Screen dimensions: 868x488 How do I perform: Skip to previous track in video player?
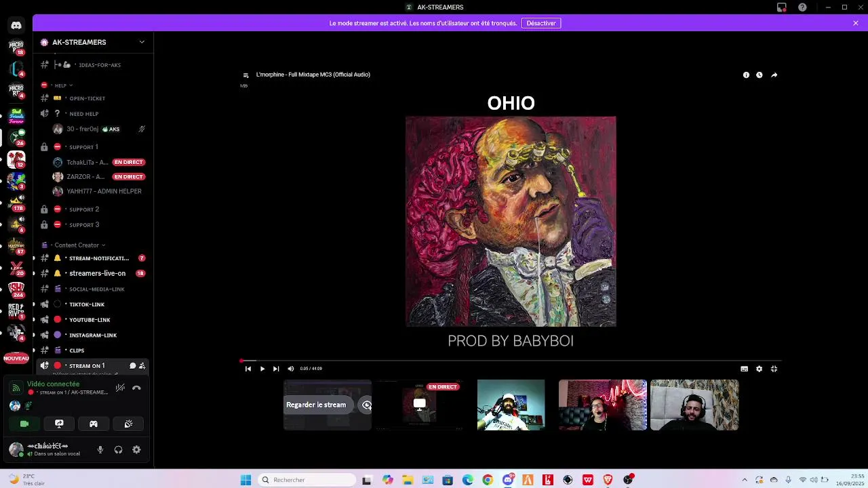248,369
